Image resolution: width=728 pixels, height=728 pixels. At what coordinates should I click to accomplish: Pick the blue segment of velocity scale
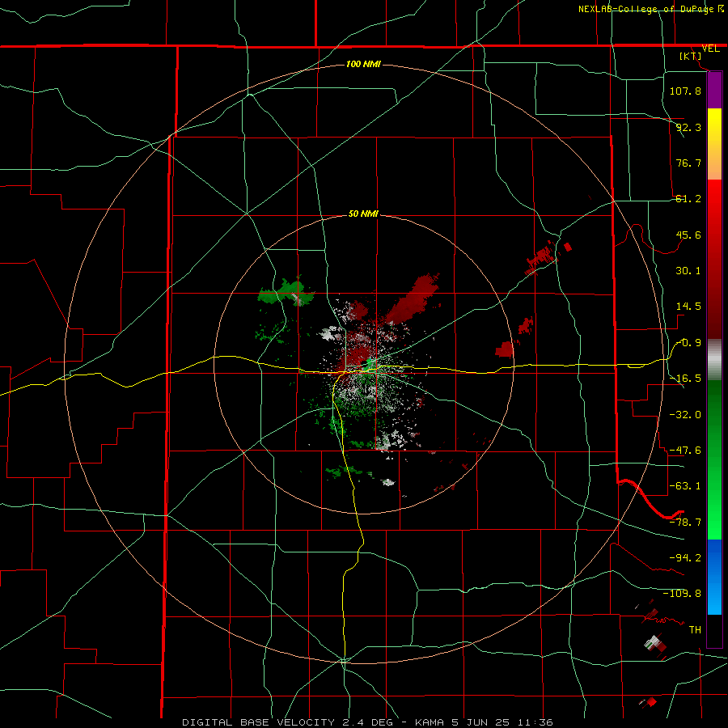pos(714,577)
